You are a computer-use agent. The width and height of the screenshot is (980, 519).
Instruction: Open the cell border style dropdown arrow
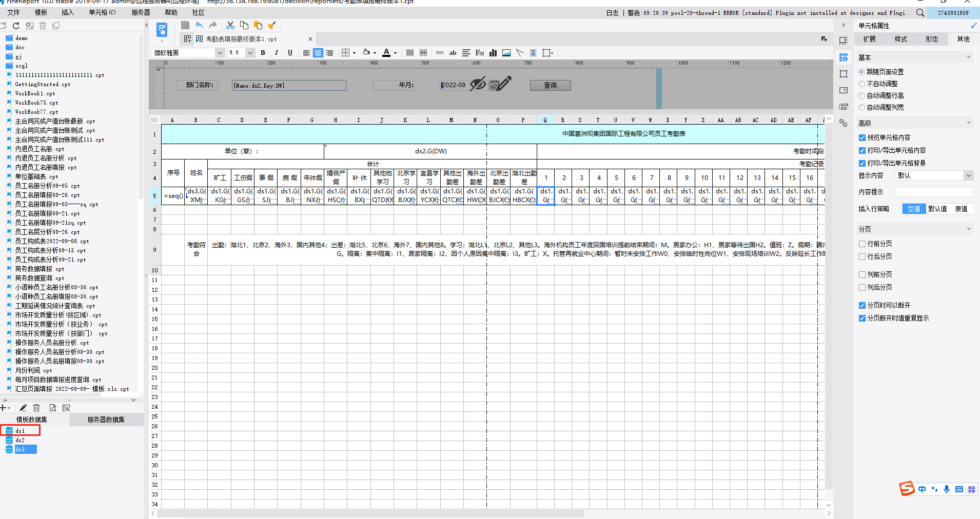coord(354,53)
